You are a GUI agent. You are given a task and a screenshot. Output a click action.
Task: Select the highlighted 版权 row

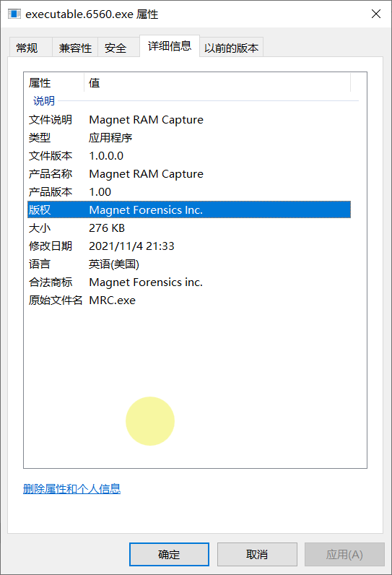click(189, 209)
